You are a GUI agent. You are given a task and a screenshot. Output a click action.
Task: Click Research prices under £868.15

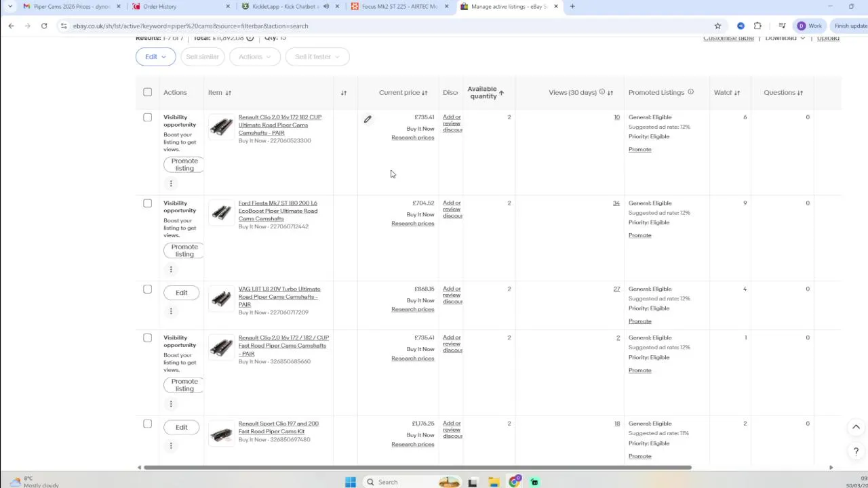[412, 309]
